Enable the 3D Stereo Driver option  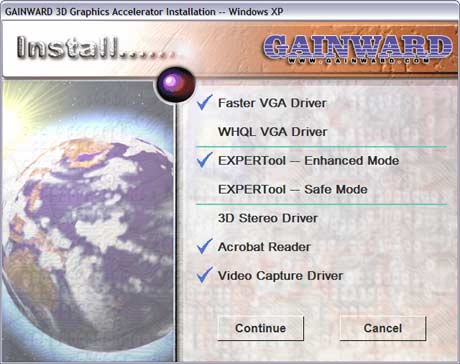(x=268, y=218)
